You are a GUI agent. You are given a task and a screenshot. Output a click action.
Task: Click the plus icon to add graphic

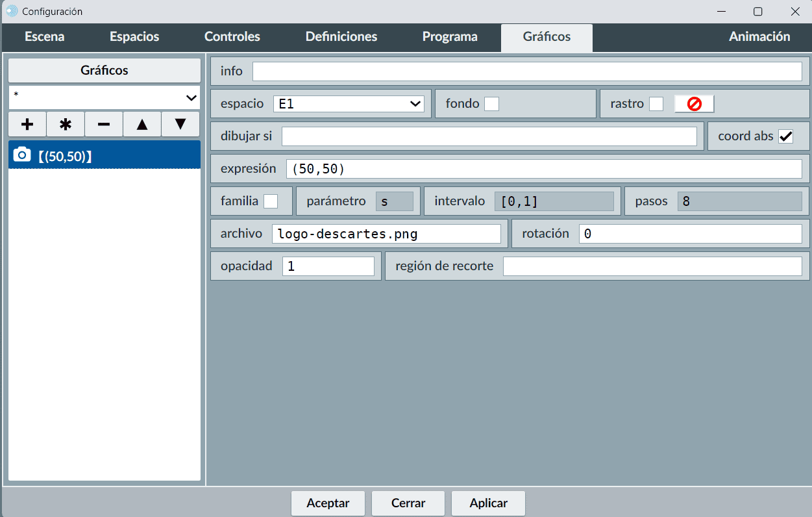27,123
